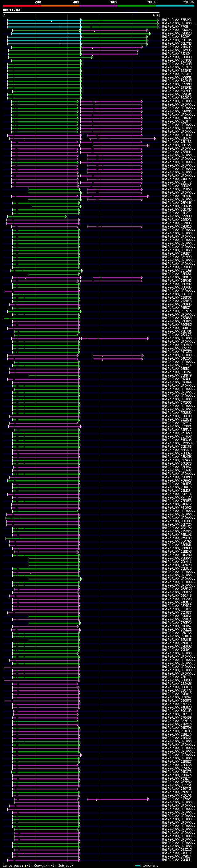Select label UniRef100_Q59E89
197x868 pixels.
(x=176, y=538)
